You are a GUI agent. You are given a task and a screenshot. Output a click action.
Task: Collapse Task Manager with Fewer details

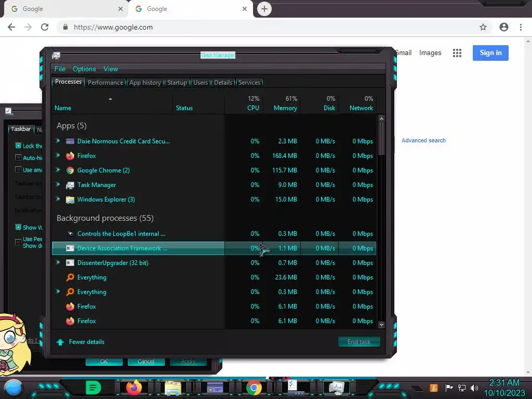[x=81, y=342]
